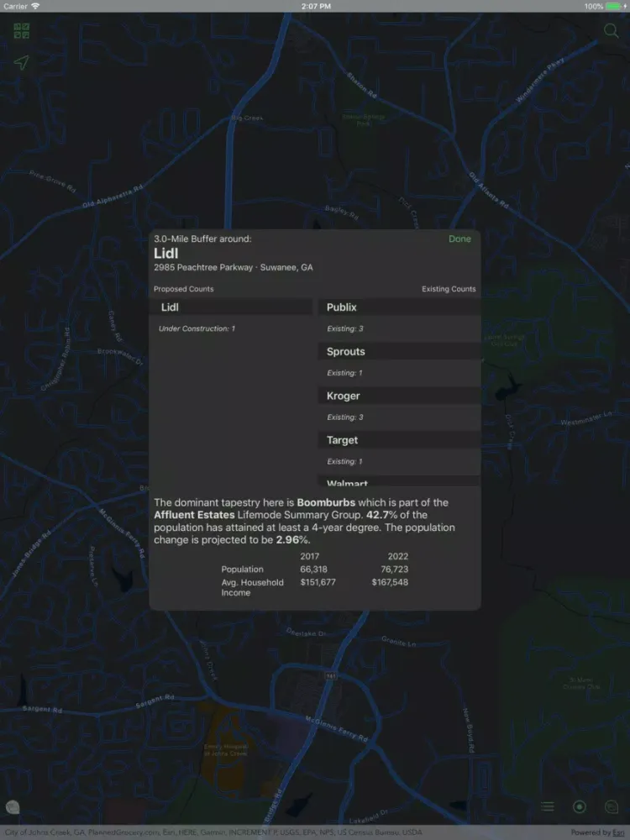
Task: Tap the Old Alpharetta Rd map label
Action: (x=113, y=196)
